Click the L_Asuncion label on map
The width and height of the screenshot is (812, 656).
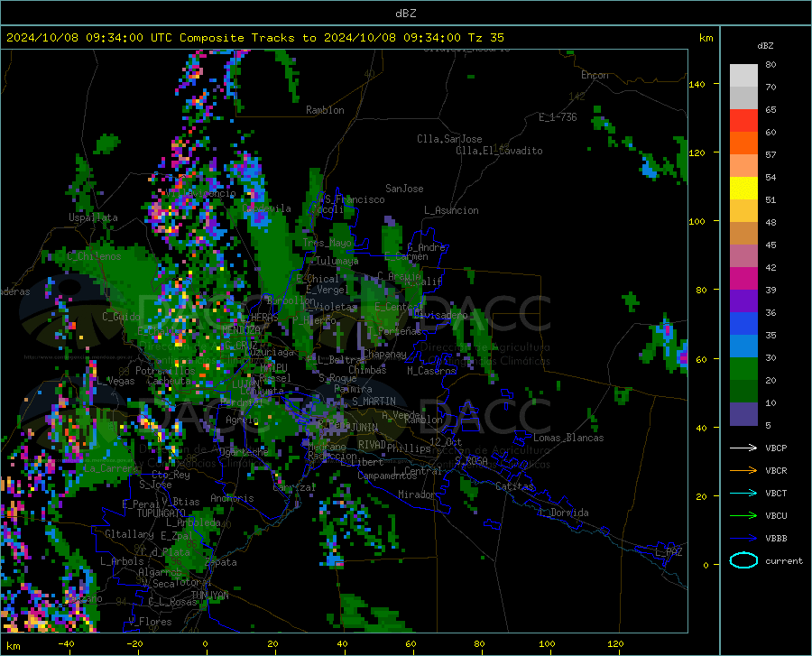[451, 210]
